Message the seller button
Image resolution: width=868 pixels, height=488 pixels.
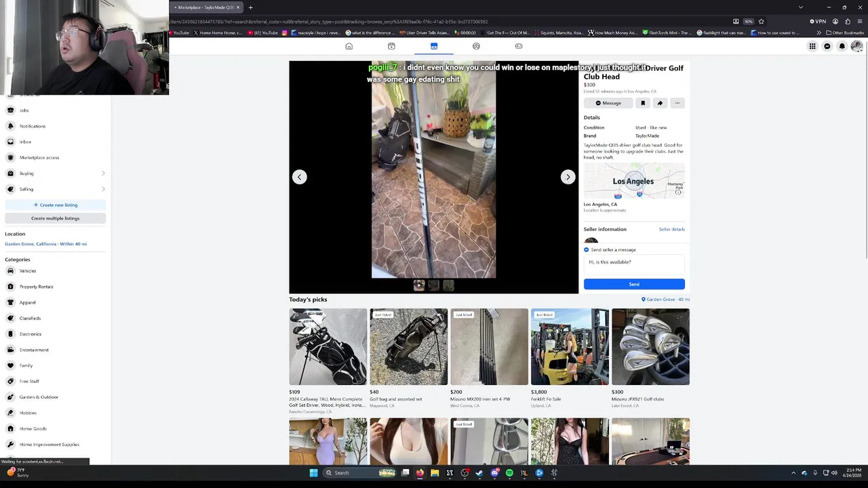(x=608, y=103)
